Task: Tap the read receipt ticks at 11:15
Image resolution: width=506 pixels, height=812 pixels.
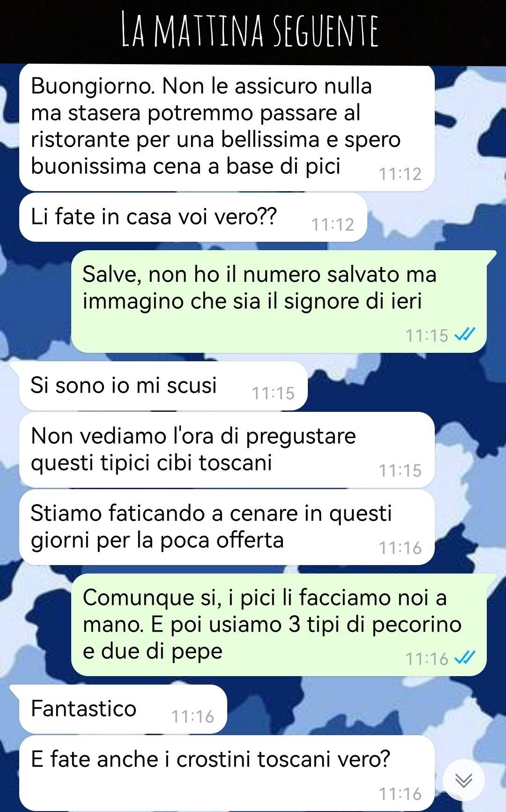Action: [x=465, y=335]
